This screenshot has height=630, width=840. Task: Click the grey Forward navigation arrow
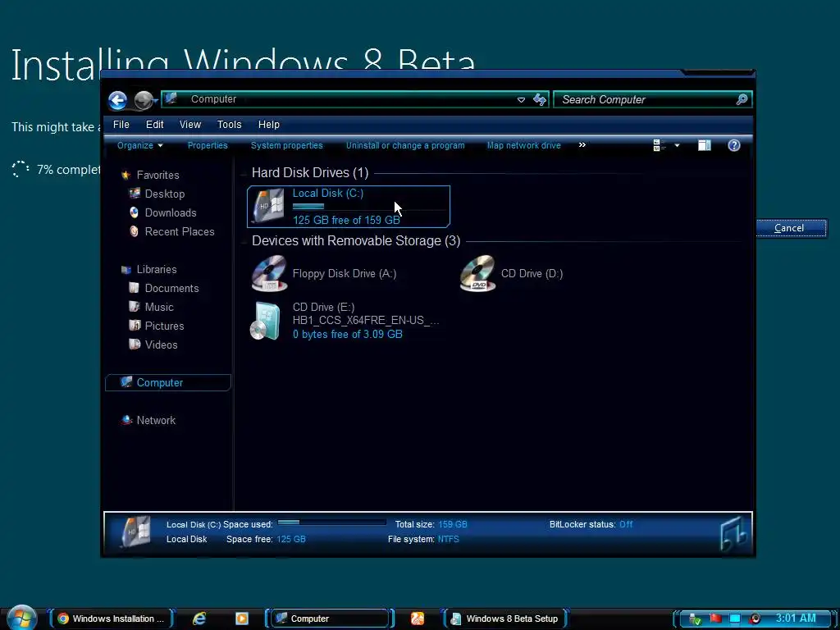coord(143,100)
